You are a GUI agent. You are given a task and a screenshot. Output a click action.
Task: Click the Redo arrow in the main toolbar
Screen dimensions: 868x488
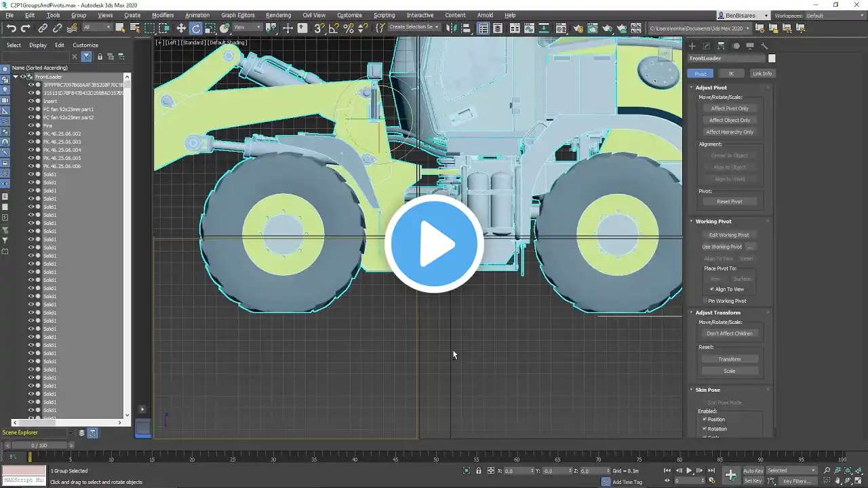pyautogui.click(x=26, y=28)
